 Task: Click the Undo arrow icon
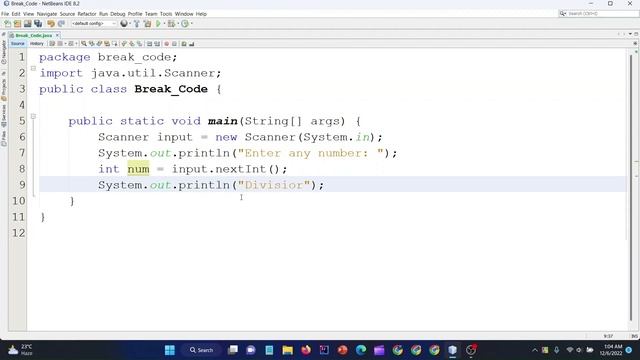pos(51,24)
